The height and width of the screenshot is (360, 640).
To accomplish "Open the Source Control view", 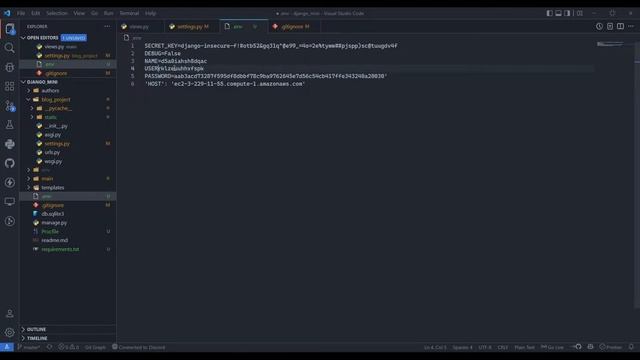I will 10,106.
